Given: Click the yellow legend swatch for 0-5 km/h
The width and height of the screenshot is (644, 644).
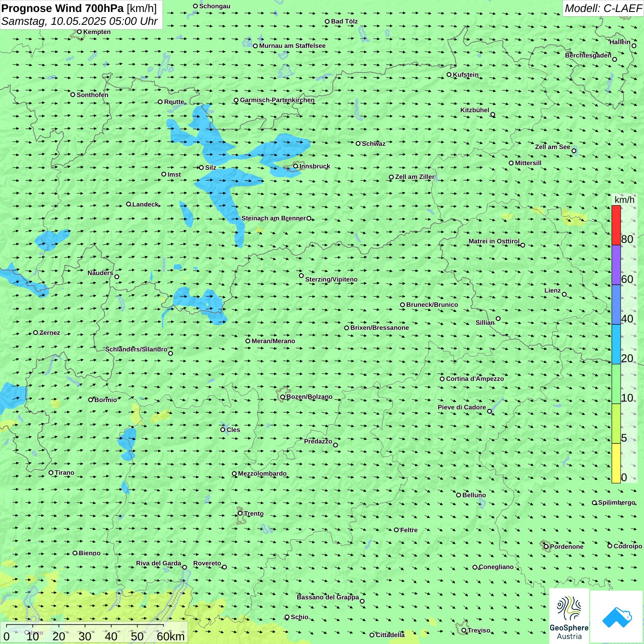Looking at the screenshot, I should click(x=616, y=463).
